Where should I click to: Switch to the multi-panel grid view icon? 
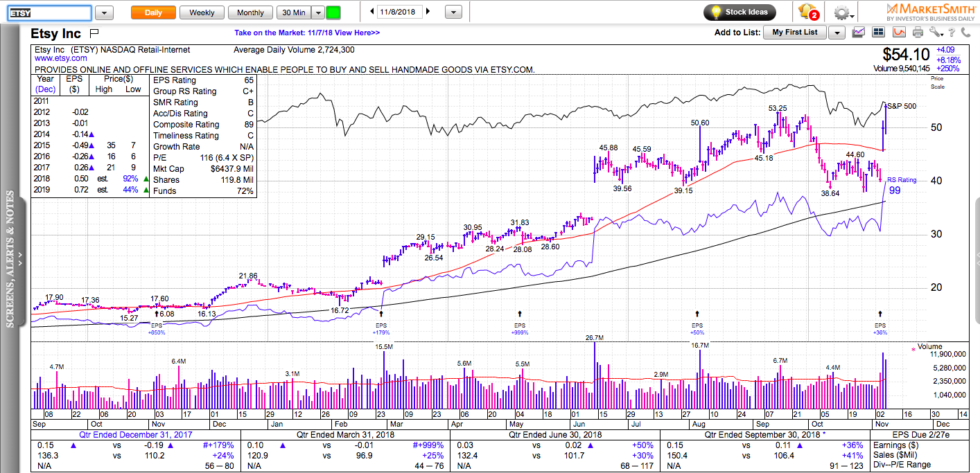pyautogui.click(x=879, y=32)
